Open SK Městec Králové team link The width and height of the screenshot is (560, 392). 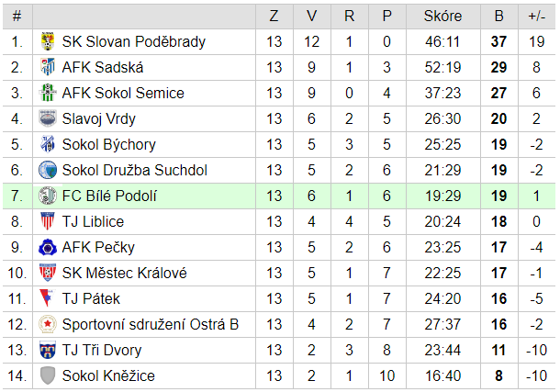pyautogui.click(x=124, y=273)
